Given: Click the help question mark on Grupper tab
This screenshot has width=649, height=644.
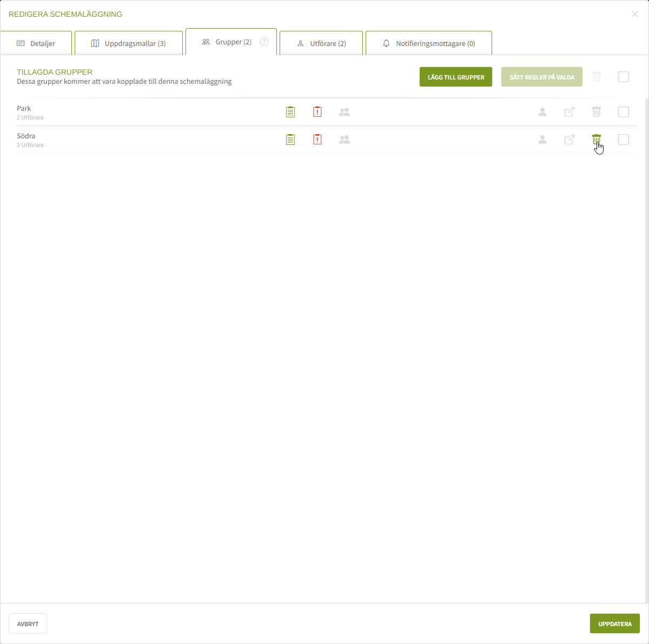Looking at the screenshot, I should click(x=264, y=42).
